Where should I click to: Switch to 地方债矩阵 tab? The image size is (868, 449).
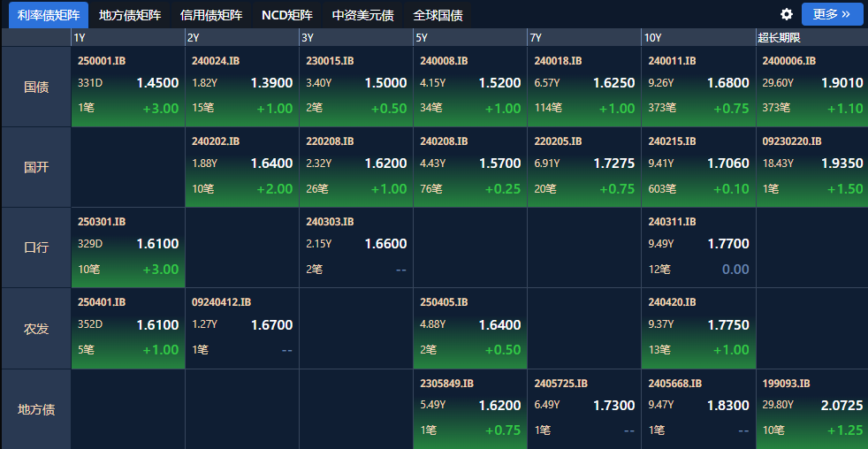coord(130,15)
